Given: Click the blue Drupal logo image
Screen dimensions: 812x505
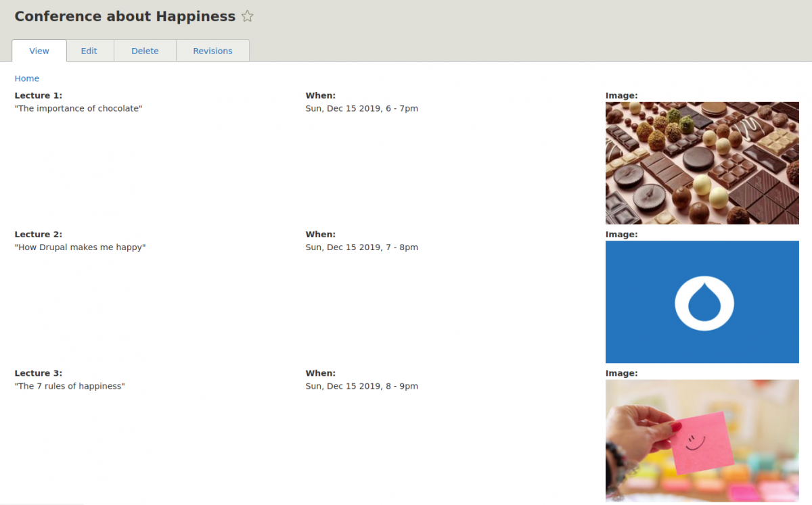Looking at the screenshot, I should (702, 302).
